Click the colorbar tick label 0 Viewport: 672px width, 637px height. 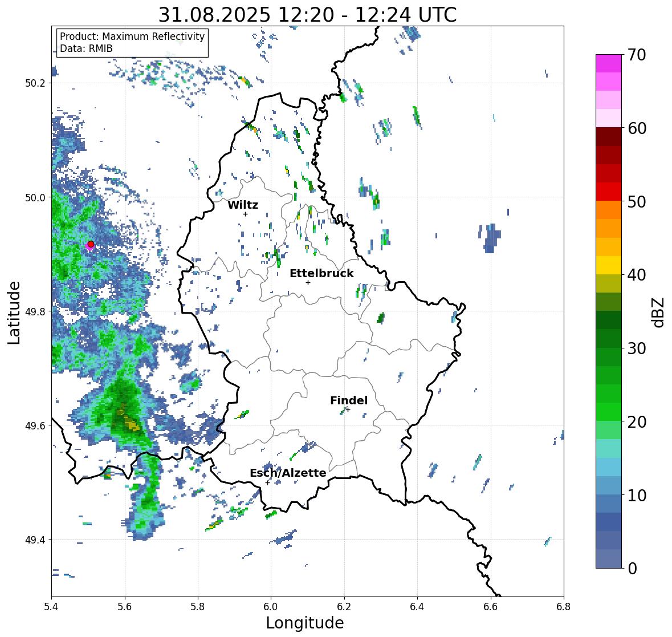click(632, 569)
